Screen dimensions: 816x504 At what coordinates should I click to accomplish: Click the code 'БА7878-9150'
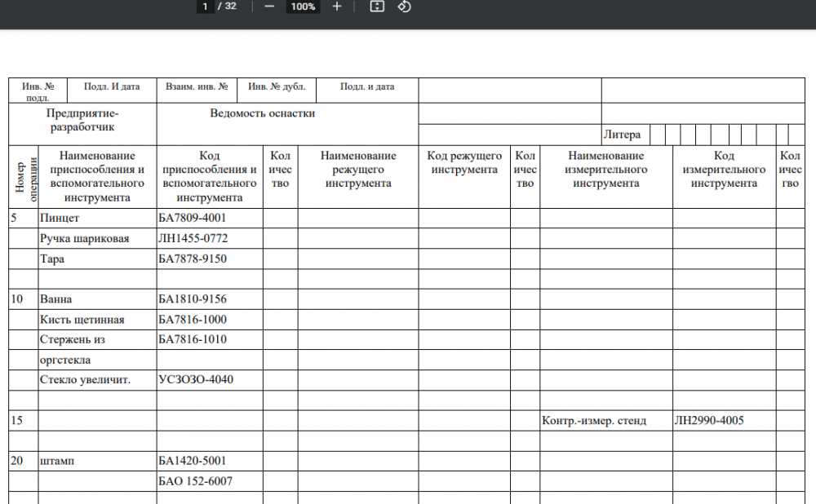tap(193, 259)
